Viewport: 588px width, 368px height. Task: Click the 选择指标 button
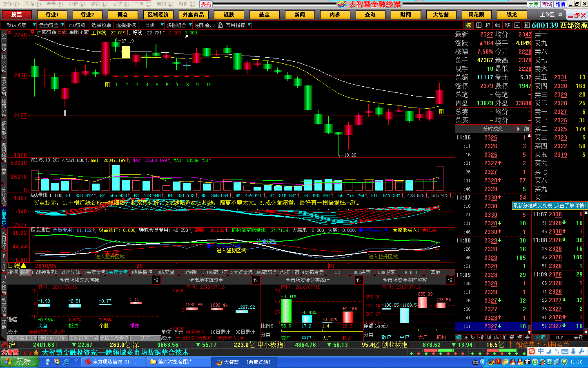point(126,25)
